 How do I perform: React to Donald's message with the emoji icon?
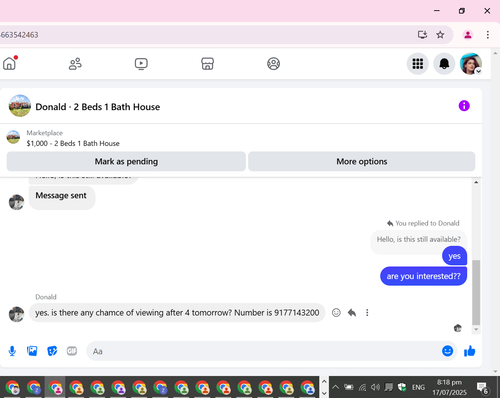point(336,313)
